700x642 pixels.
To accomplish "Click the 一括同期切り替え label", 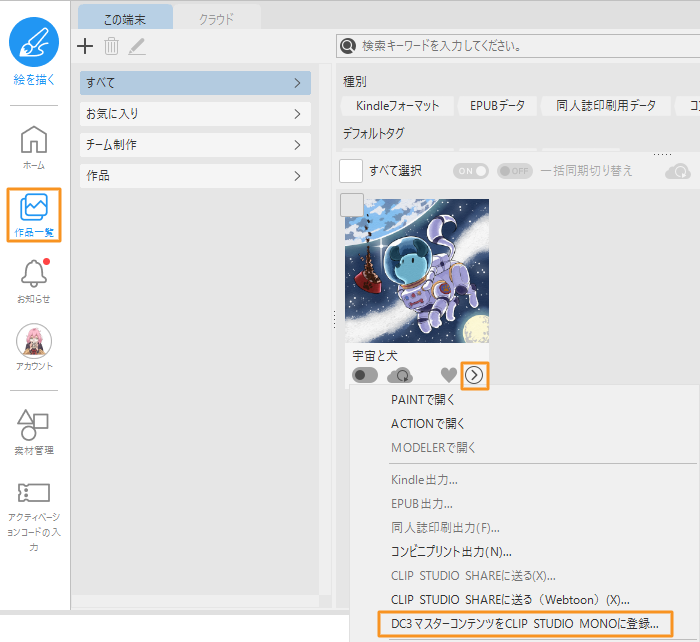I will pyautogui.click(x=586, y=171).
